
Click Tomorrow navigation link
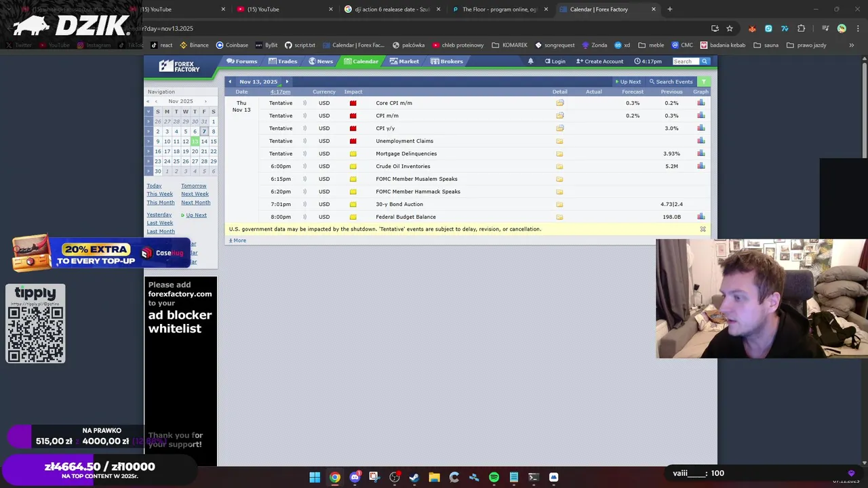(193, 186)
